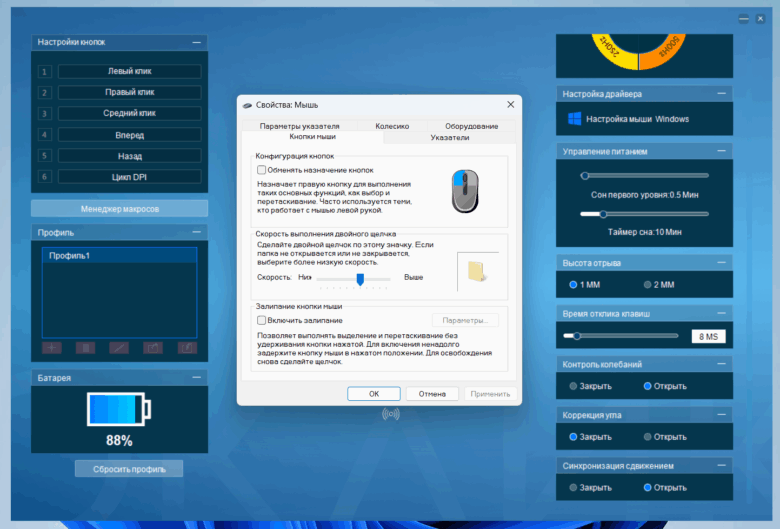Collapse the Коррекция угла panel

722,415
